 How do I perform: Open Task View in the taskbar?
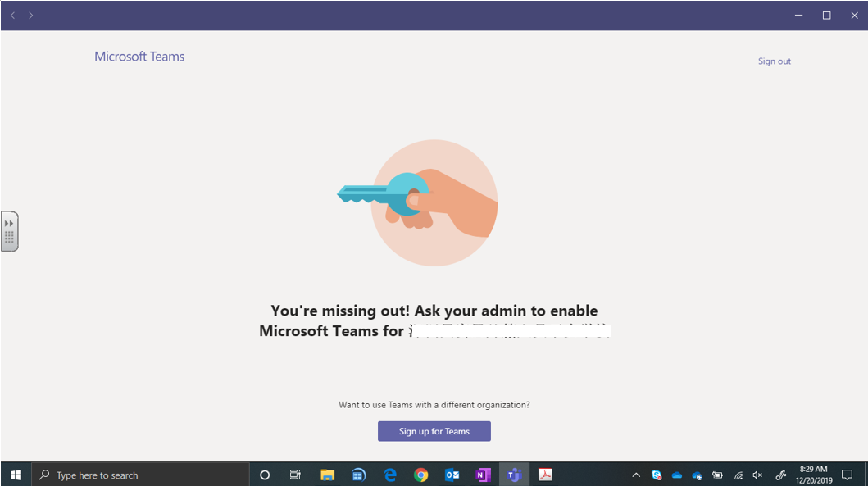(x=295, y=475)
